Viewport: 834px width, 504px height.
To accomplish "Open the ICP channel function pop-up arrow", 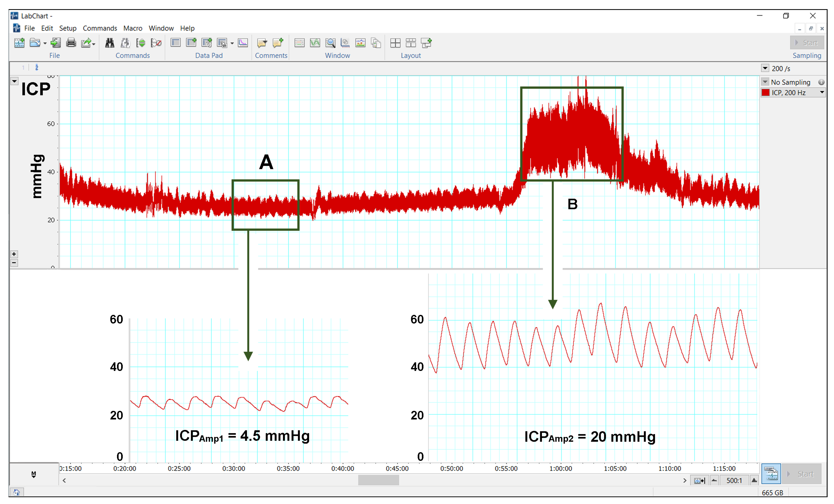I will (14, 81).
